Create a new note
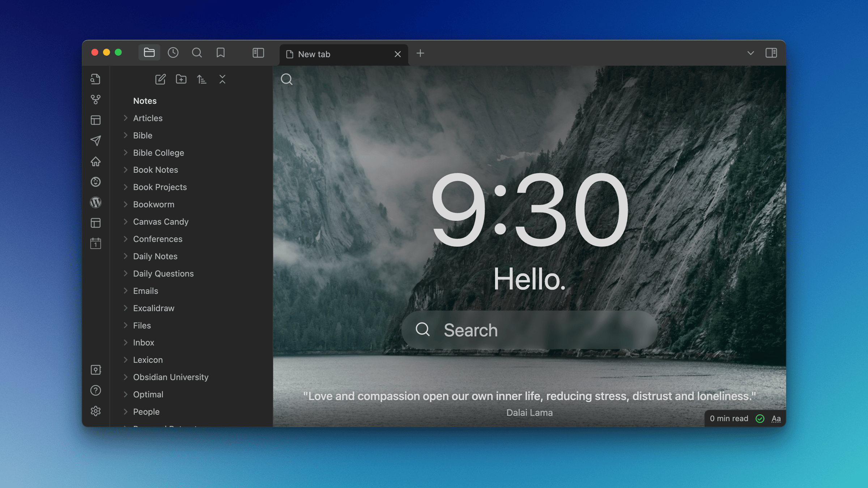This screenshot has height=488, width=868. pyautogui.click(x=160, y=79)
